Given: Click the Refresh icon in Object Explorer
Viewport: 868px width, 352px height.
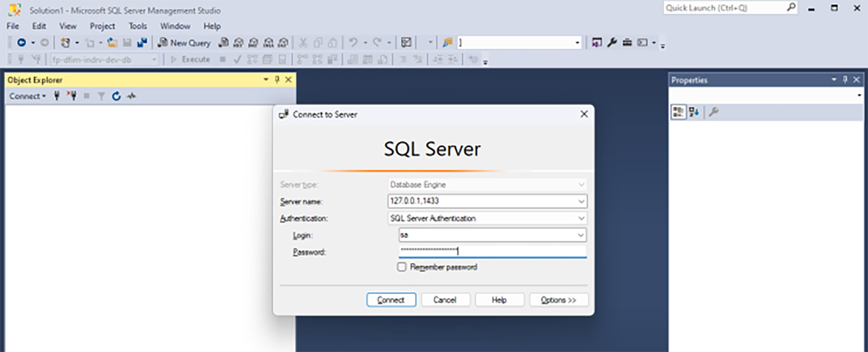Looking at the screenshot, I should coord(116,96).
